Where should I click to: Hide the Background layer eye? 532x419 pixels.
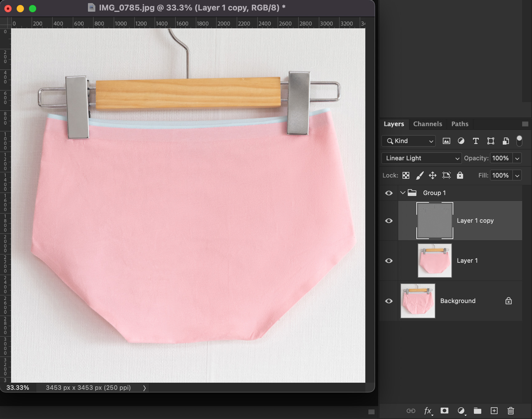tap(389, 301)
